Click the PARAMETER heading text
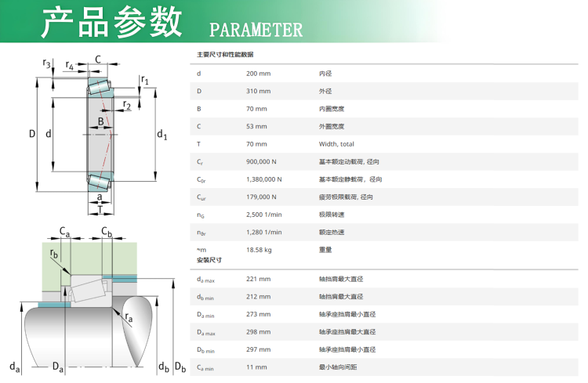 pyautogui.click(x=256, y=30)
